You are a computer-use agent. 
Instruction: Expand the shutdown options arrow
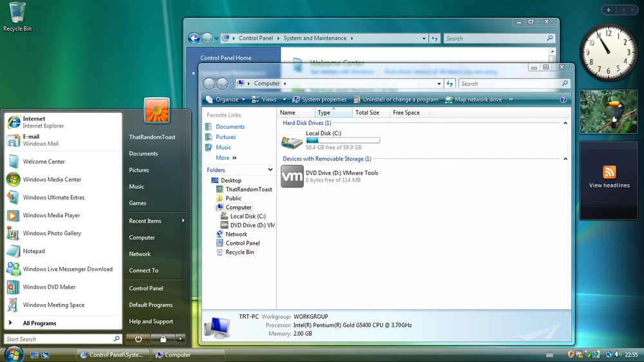tap(180, 339)
